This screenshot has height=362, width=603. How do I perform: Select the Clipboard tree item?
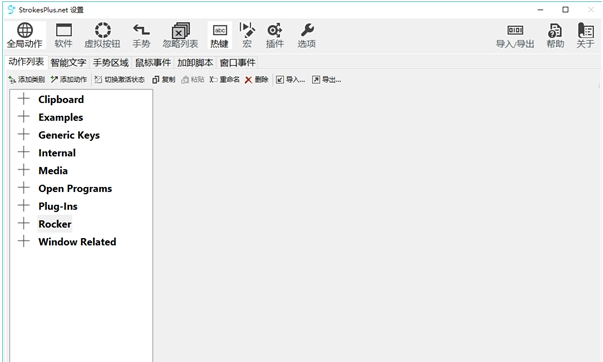click(61, 100)
